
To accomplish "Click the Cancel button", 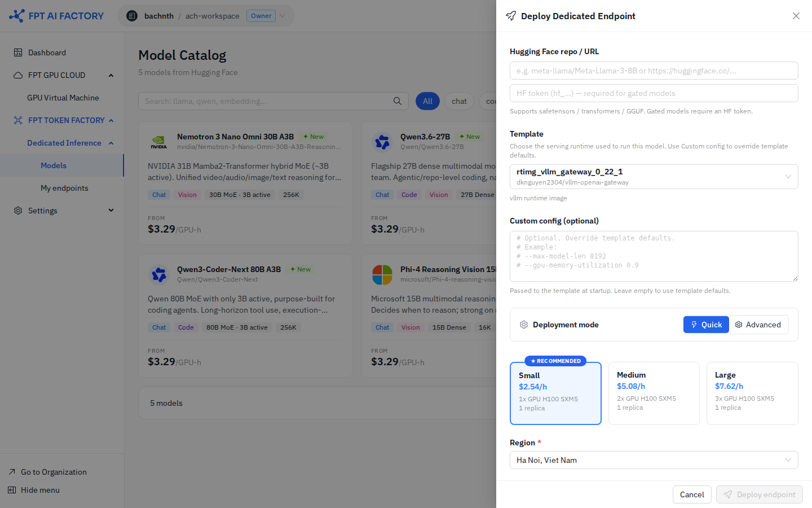I will tap(692, 494).
